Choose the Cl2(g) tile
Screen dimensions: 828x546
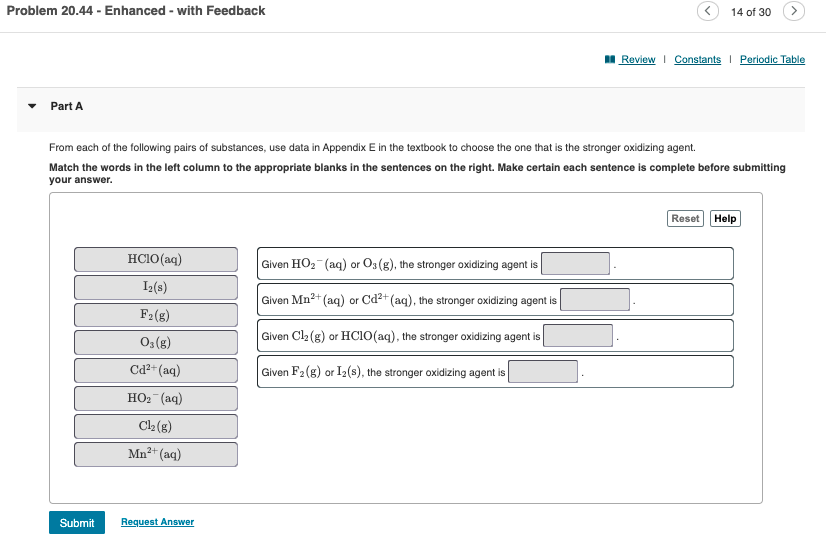(x=155, y=426)
